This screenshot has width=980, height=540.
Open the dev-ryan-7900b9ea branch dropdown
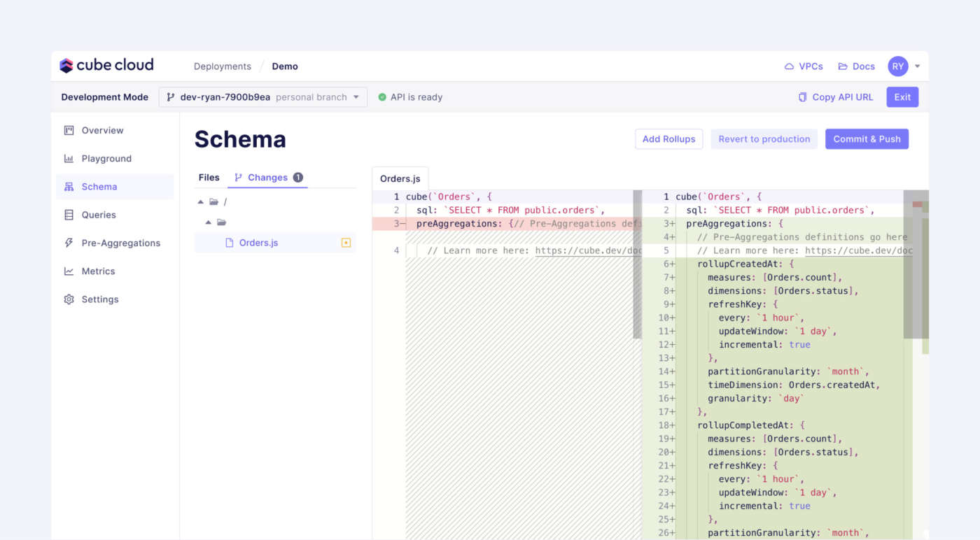point(262,97)
